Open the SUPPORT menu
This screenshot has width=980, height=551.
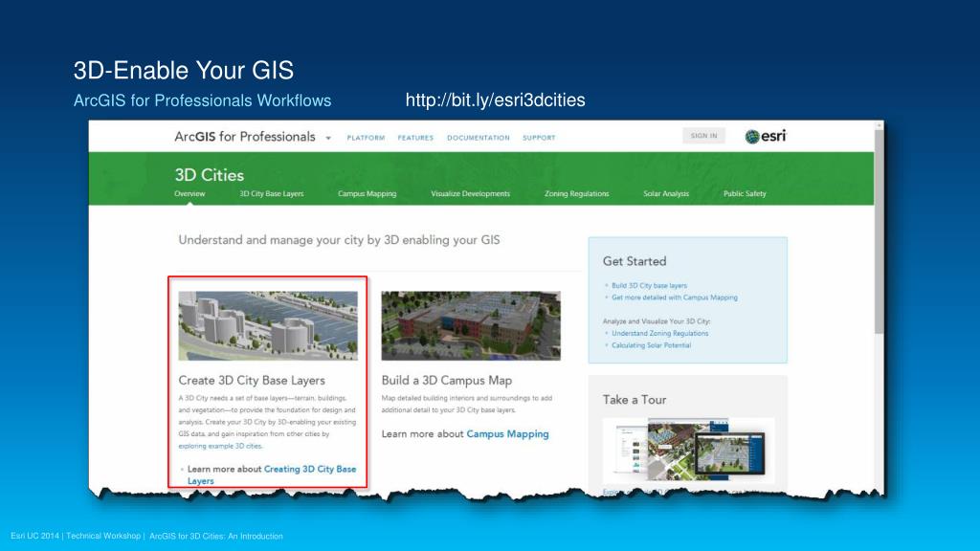point(539,138)
